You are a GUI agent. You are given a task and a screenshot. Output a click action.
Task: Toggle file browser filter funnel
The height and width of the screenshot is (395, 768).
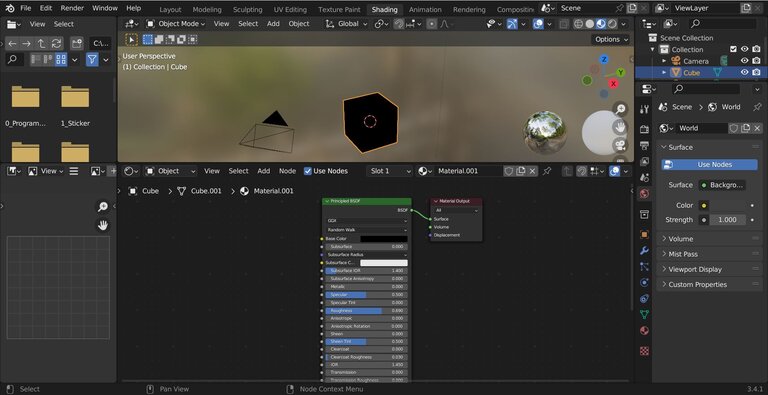pos(92,60)
